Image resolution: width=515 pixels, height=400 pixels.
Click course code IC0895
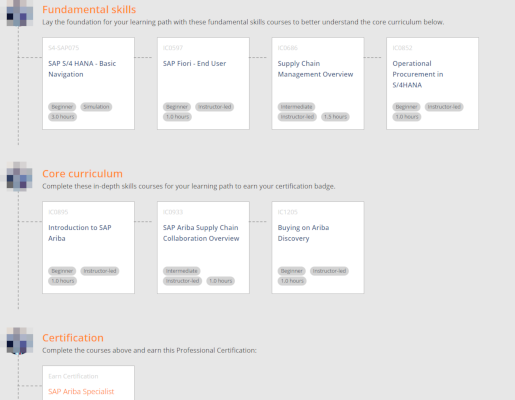pyautogui.click(x=58, y=212)
